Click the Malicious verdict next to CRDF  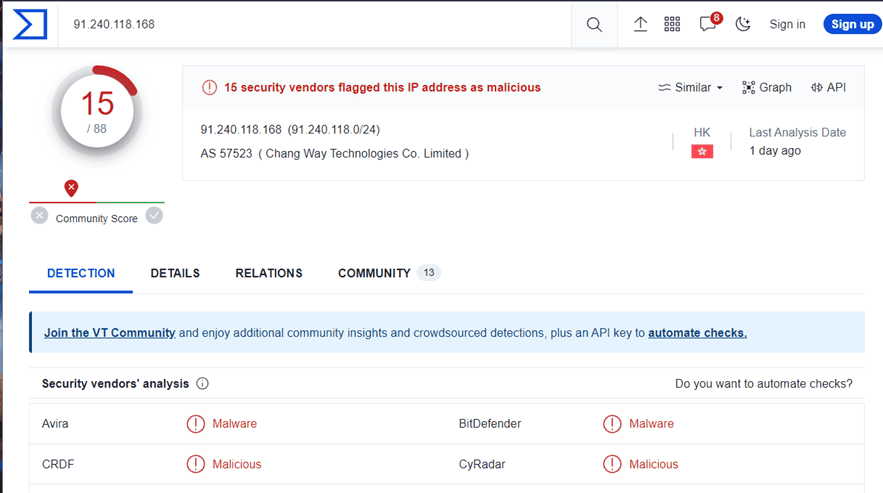(237, 464)
